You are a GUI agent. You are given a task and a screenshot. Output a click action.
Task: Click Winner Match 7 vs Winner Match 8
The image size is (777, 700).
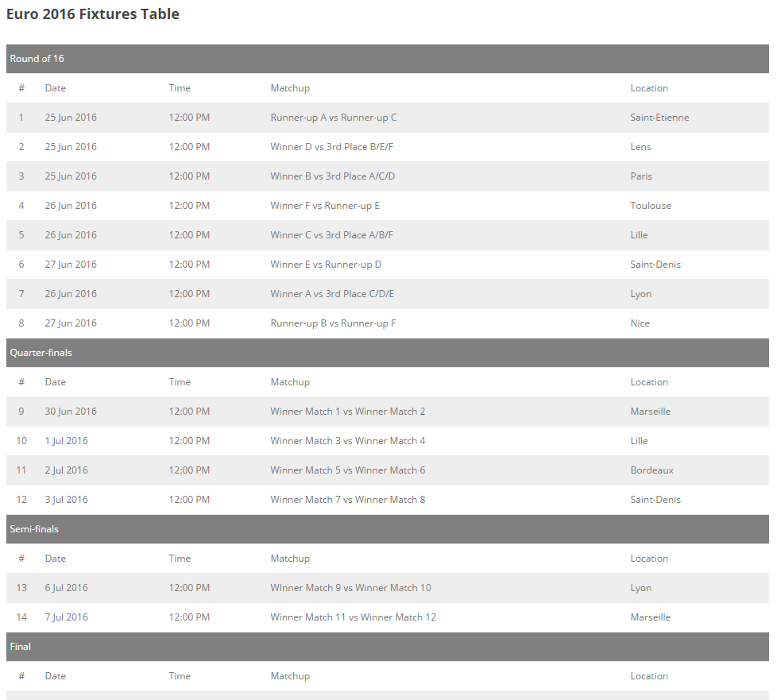[x=348, y=500]
